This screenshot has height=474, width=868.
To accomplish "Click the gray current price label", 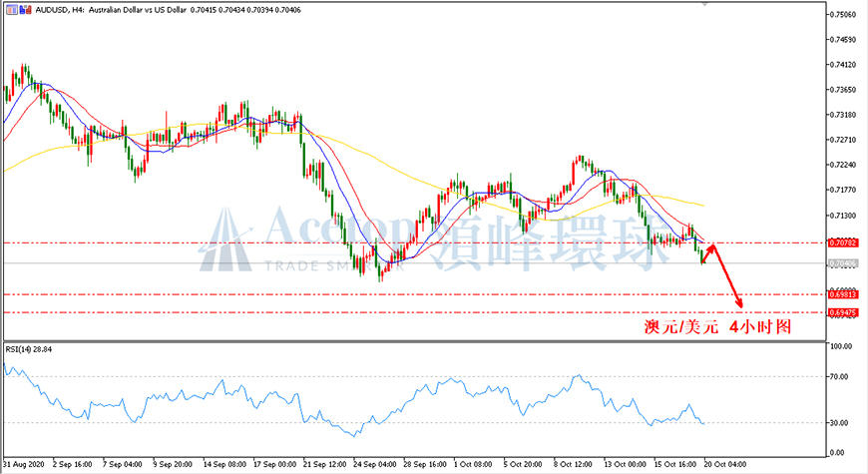I will click(843, 263).
